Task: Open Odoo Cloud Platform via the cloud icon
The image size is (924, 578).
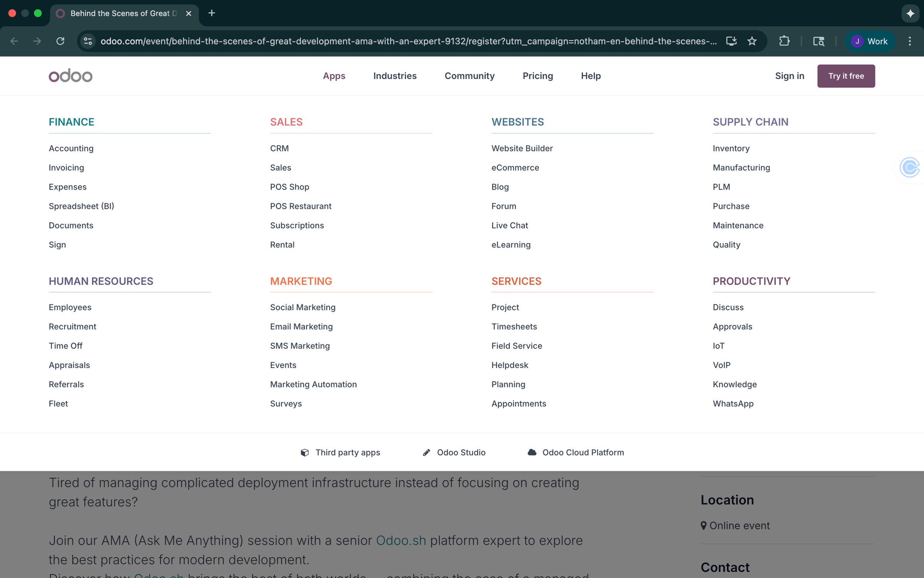Action: 575,452
